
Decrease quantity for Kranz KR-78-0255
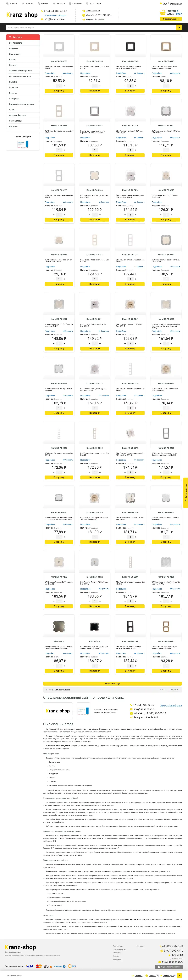(89, 86)
